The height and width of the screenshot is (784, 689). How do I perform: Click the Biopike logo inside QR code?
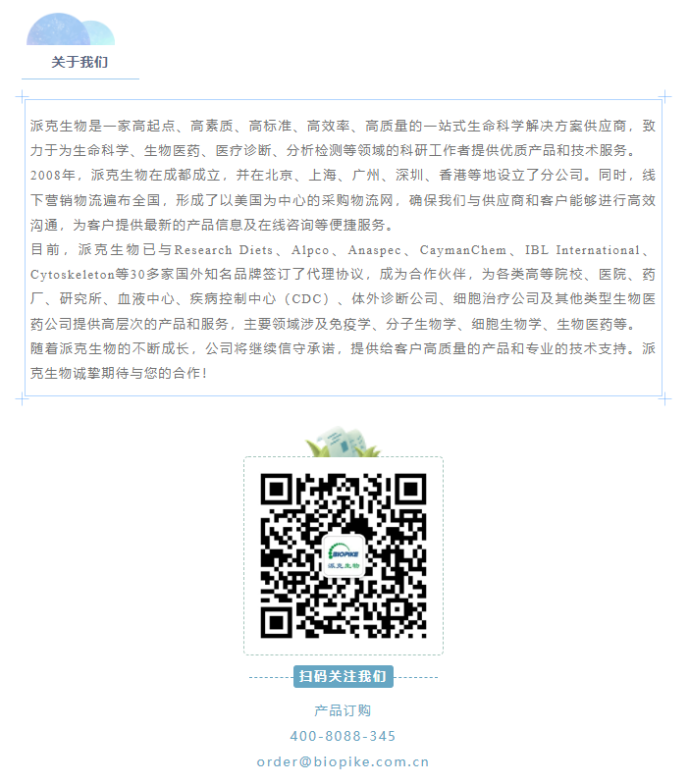(x=344, y=555)
